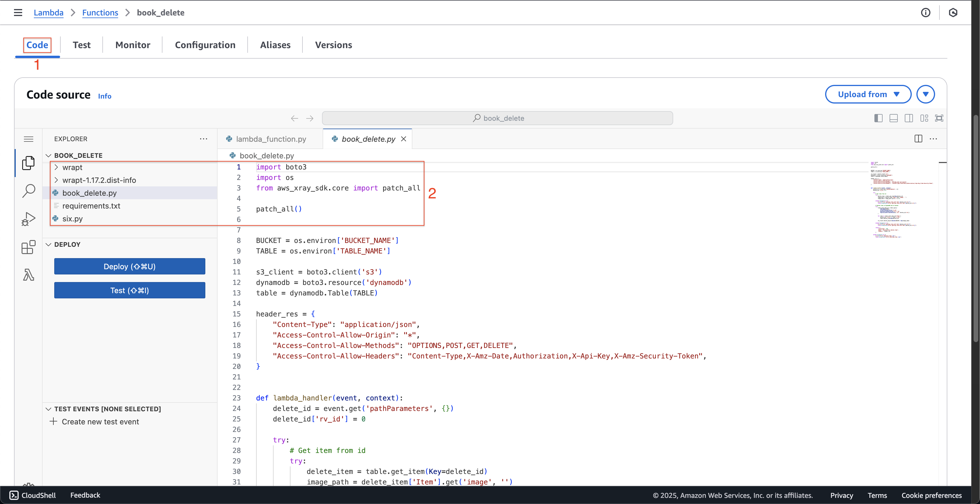Screen dimensions: 980x504
Task: Open the info panel icon
Action: pos(925,13)
